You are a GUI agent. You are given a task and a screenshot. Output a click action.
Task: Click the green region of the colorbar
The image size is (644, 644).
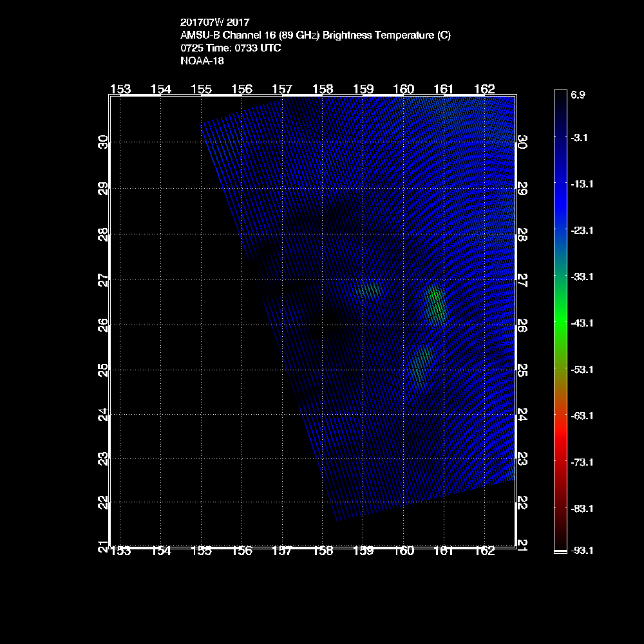560,322
